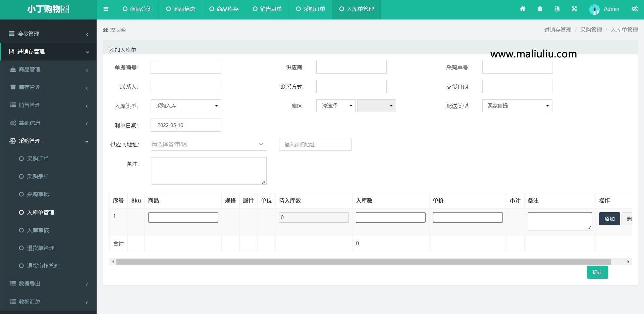The width and height of the screenshot is (644, 314).
Task: Select the 采购入库 option for 入库类型
Action: coord(185,106)
